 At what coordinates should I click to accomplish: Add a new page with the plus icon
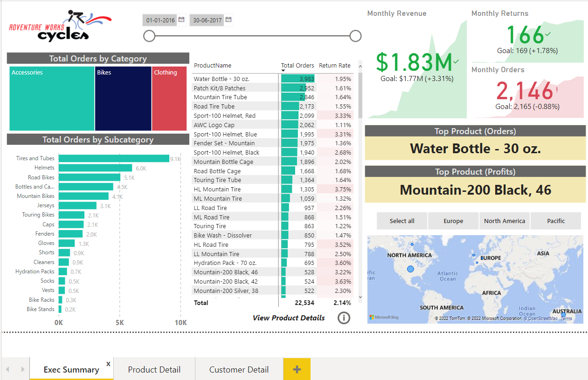coord(297,368)
